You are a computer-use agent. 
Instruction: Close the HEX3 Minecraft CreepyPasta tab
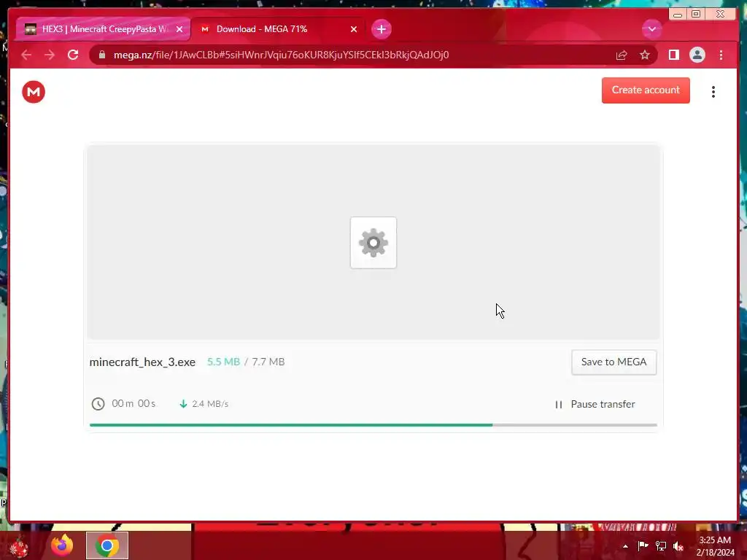179,29
